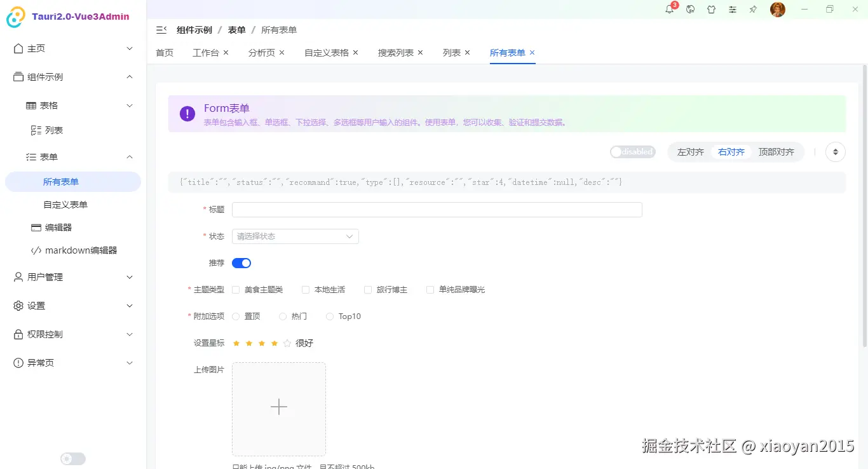
Task: Pin the window using the pin icon
Action: (x=753, y=10)
